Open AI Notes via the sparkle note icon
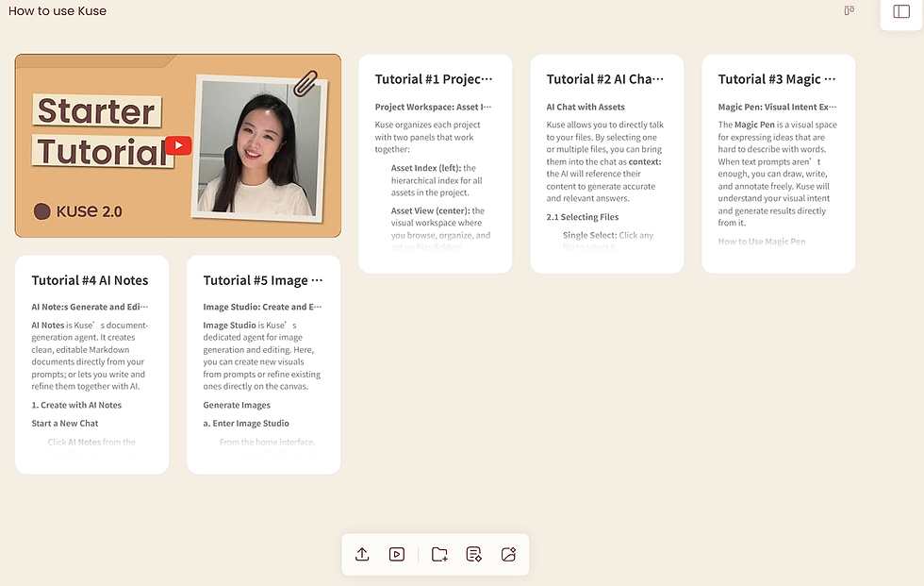Viewport: 924px width, 586px height. pos(473,554)
